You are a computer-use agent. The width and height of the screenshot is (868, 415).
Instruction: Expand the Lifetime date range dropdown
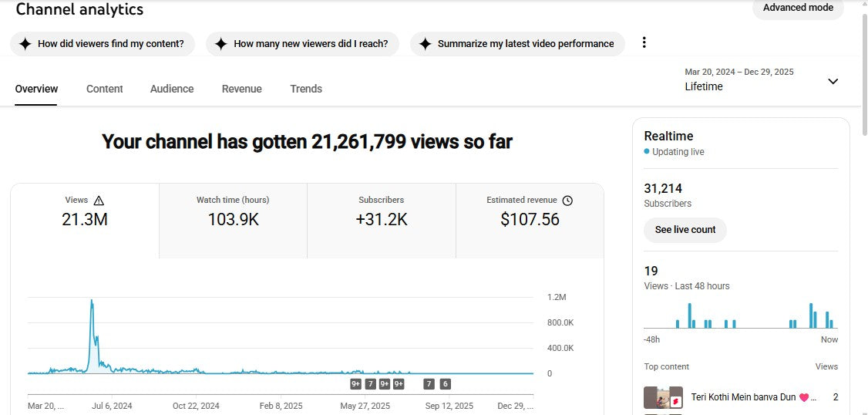[833, 81]
